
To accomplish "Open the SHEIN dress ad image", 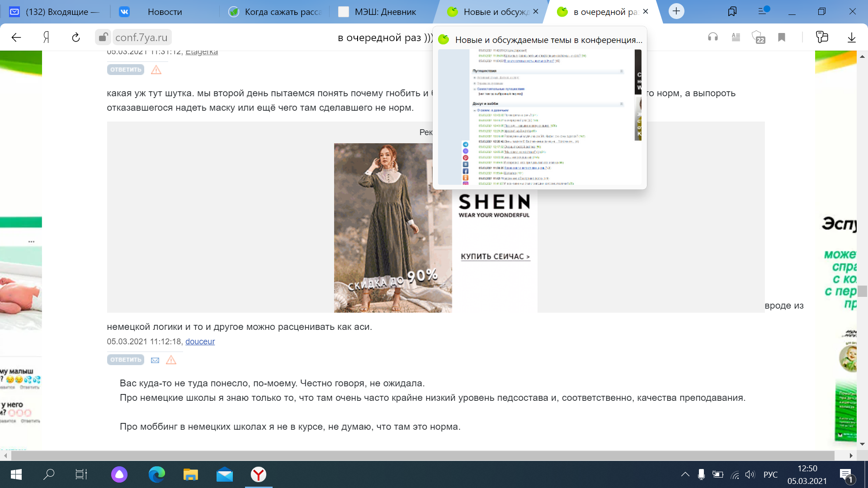I will pos(393,228).
